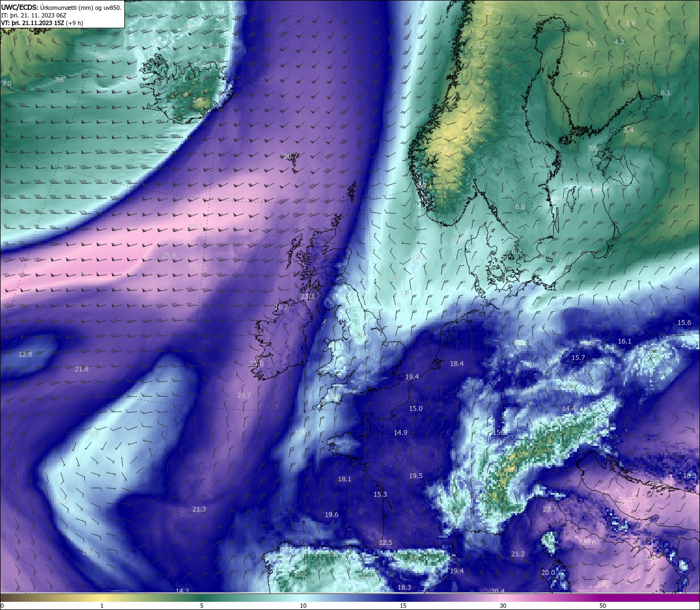Click the 20.0 value near Sardinia
The height and width of the screenshot is (610, 700).
click(548, 573)
